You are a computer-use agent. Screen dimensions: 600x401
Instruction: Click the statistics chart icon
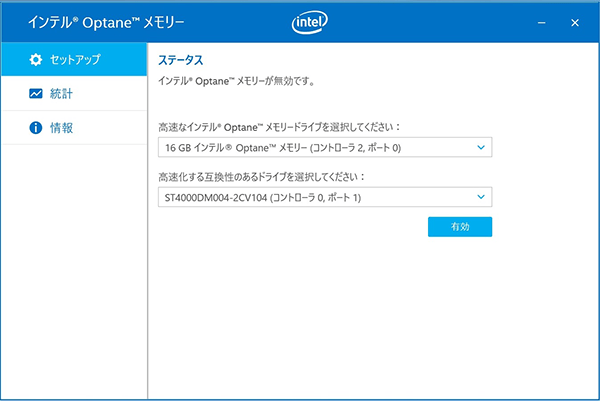click(36, 93)
